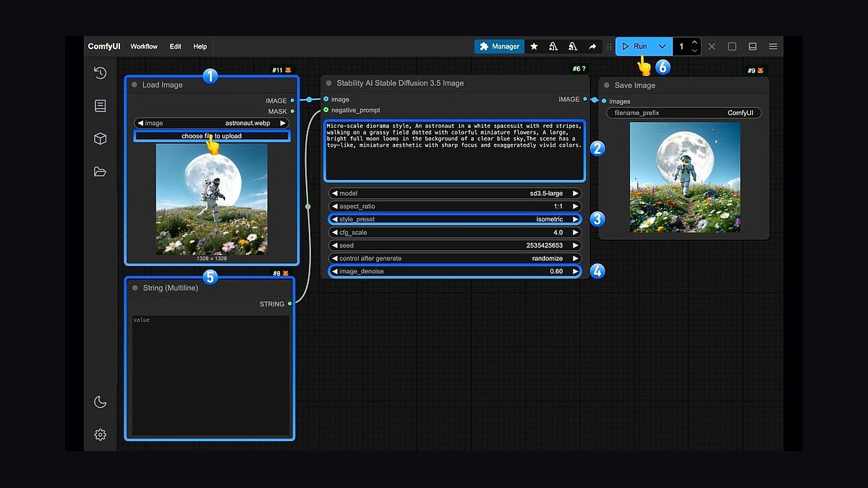868x488 pixels.
Task: Click the filename_prefix ComfyUI field
Action: pos(684,113)
